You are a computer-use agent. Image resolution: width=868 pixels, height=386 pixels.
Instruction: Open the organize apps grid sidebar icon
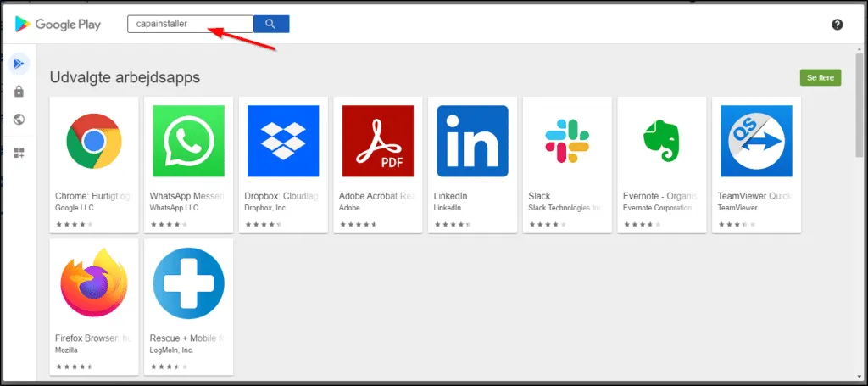[19, 153]
